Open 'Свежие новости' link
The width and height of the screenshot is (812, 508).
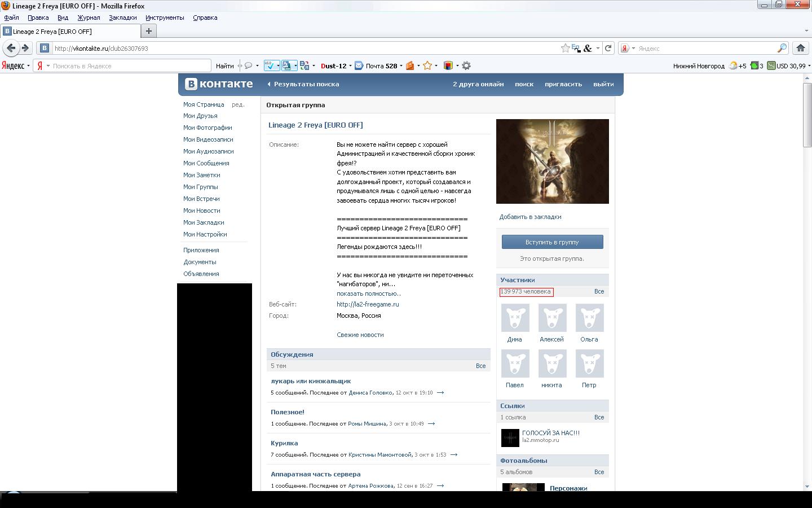click(x=360, y=335)
